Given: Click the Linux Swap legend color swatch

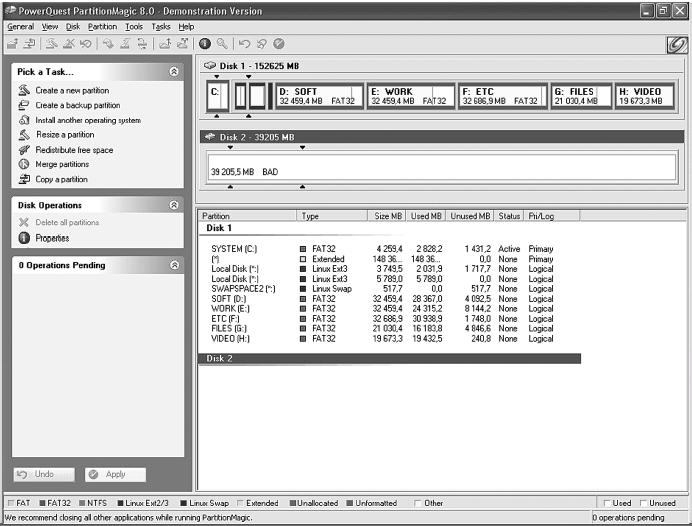Looking at the screenshot, I should click(184, 503).
